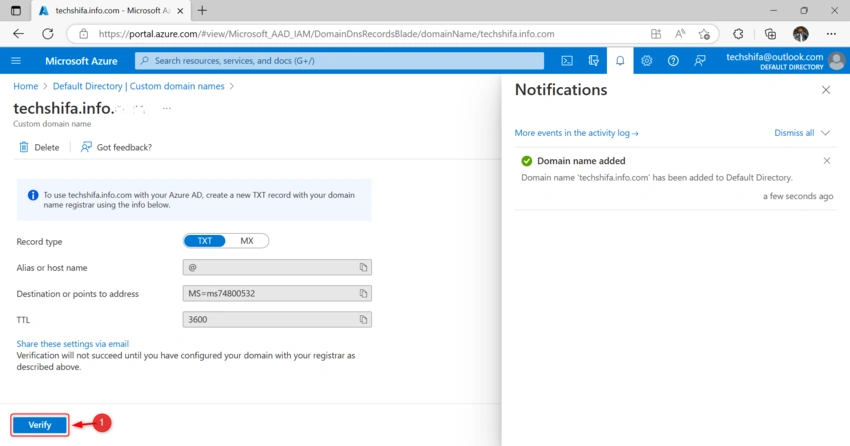Click the Verify button

tap(40, 425)
